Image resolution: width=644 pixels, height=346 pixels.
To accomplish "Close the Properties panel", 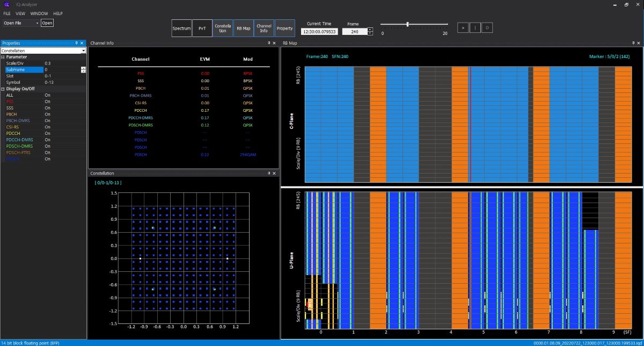I will click(82, 43).
